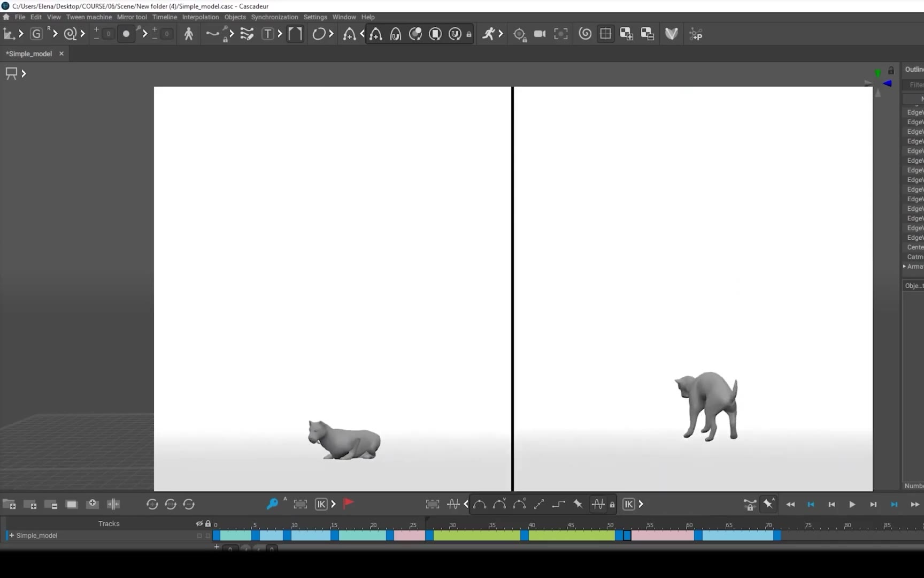924x578 pixels.
Task: Expand the trajectory tool options chevron
Action: [x=231, y=34]
